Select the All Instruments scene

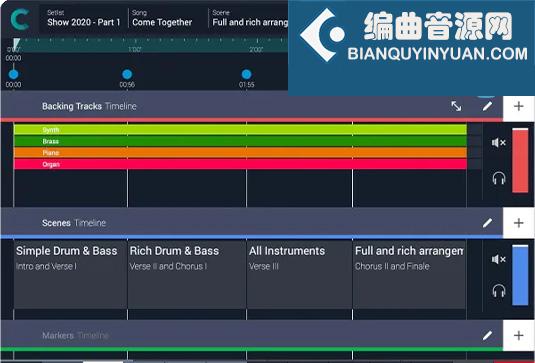pos(300,274)
